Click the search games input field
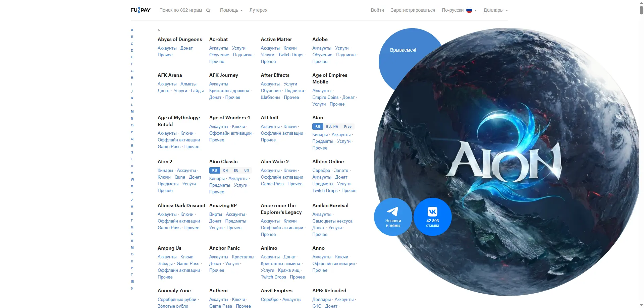 [x=181, y=10]
